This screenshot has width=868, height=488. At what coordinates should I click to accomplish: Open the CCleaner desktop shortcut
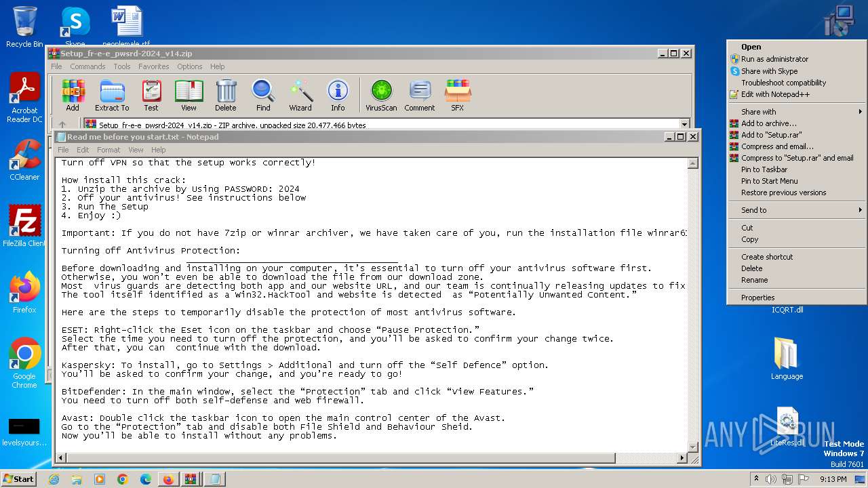(x=24, y=160)
